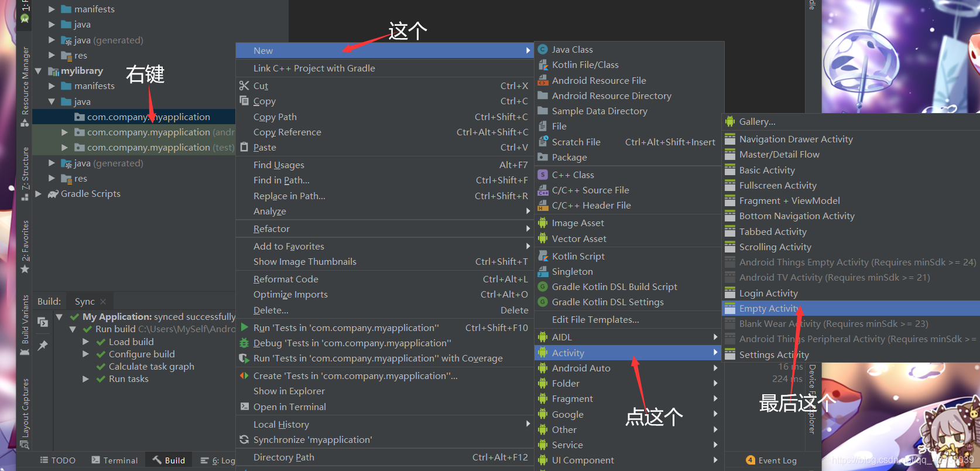980x471 pixels.
Task: Expand the Load build step
Action: pos(86,342)
